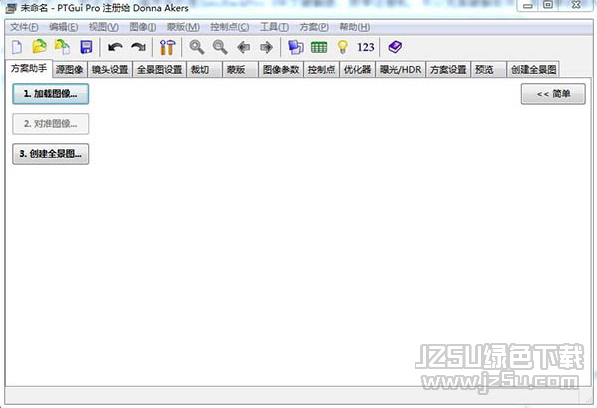This screenshot has height=408, width=597.
Task: Switch to the 裁切 tab
Action: click(x=204, y=70)
